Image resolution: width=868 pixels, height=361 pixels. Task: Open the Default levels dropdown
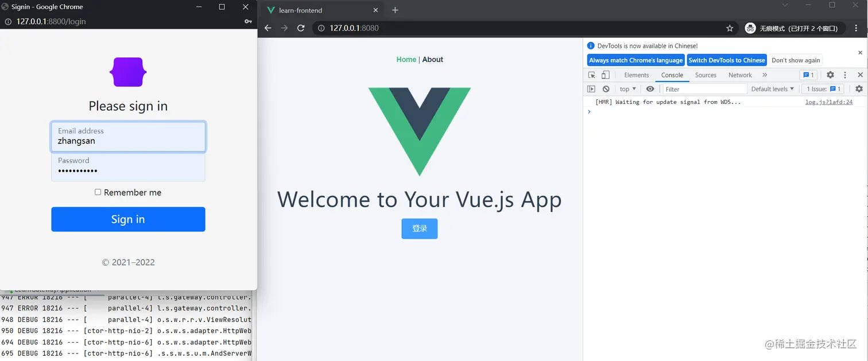tap(773, 89)
